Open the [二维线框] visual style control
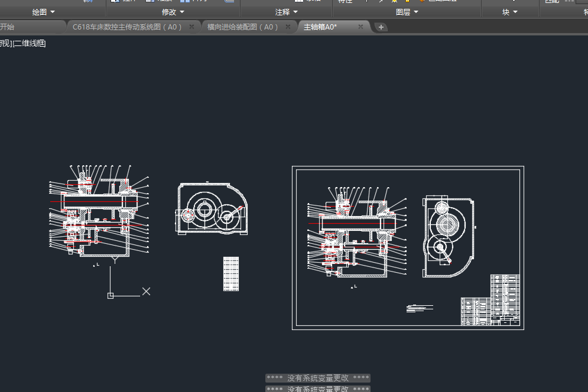Viewport: 588px width, 392px height. (x=29, y=44)
